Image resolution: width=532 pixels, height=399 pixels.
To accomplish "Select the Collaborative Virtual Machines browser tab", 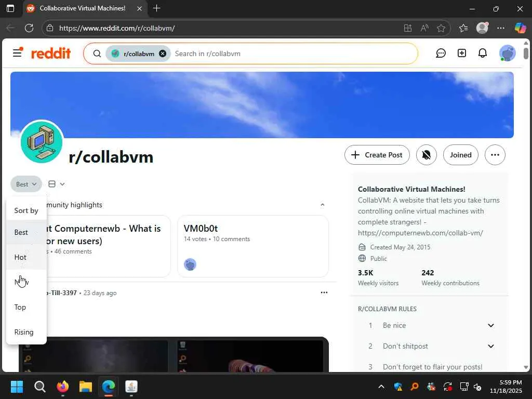I will (83, 8).
